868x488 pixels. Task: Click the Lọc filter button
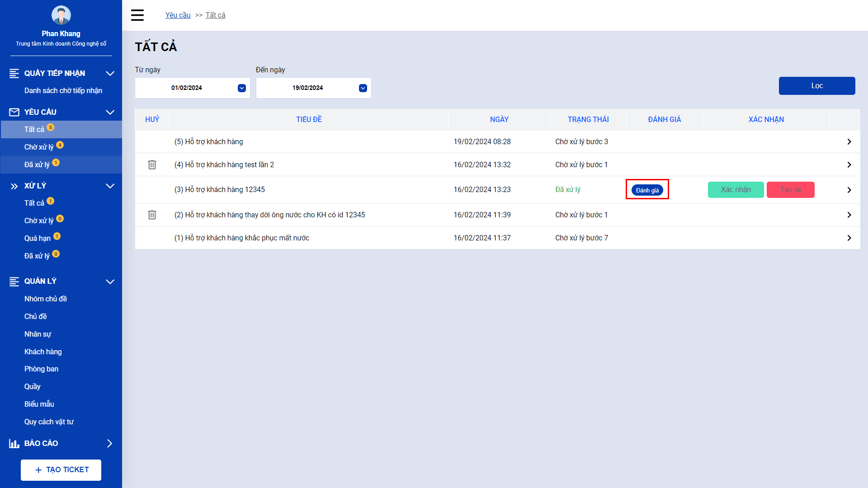tap(817, 86)
